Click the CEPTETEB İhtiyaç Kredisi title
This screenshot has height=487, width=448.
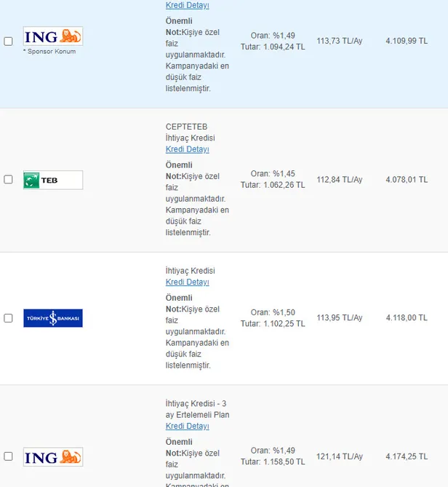click(191, 132)
